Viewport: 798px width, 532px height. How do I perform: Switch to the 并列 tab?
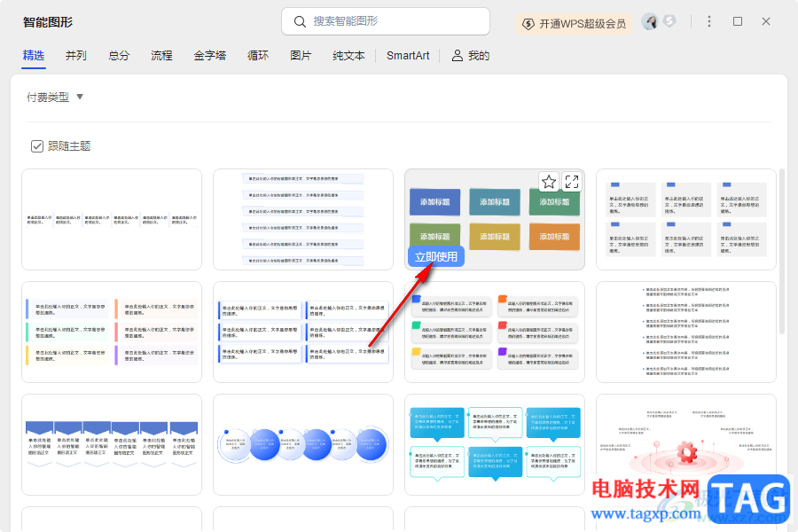[x=76, y=56]
